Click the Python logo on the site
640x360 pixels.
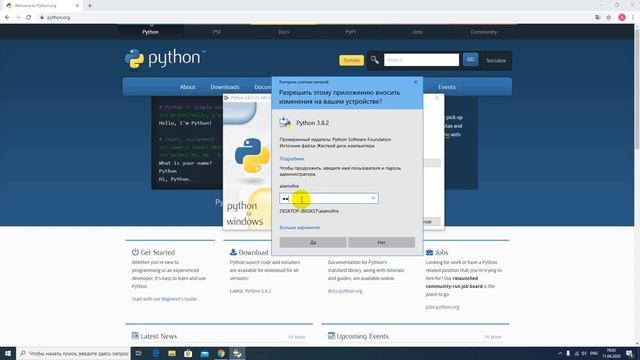tap(165, 58)
